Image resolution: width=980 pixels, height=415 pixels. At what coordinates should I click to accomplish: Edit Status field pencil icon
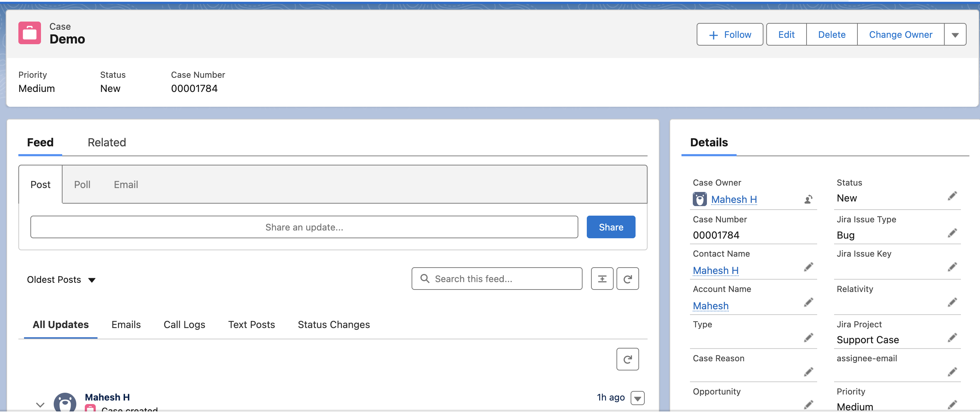click(952, 197)
